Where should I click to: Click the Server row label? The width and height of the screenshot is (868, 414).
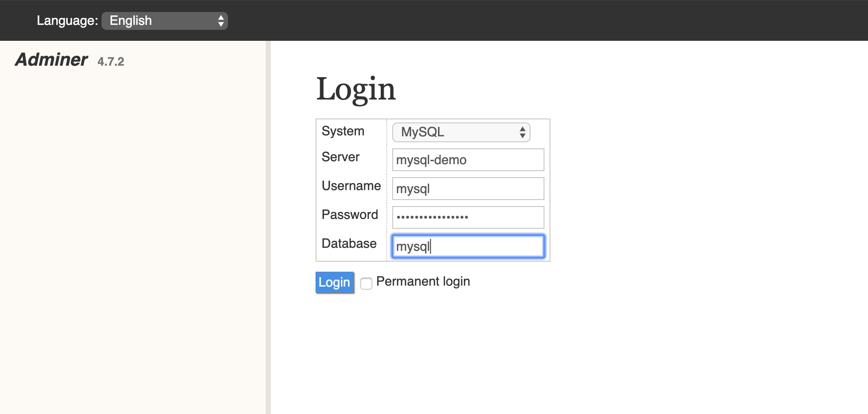tap(340, 157)
